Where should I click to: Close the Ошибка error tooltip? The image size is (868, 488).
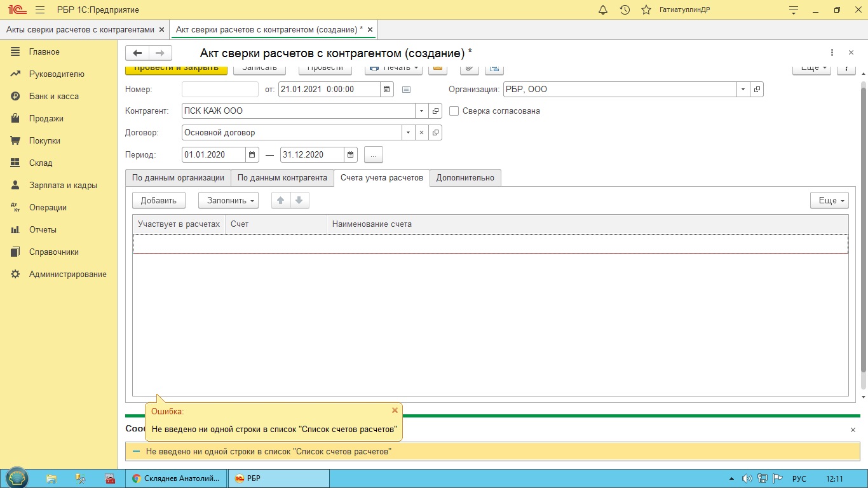pos(395,410)
